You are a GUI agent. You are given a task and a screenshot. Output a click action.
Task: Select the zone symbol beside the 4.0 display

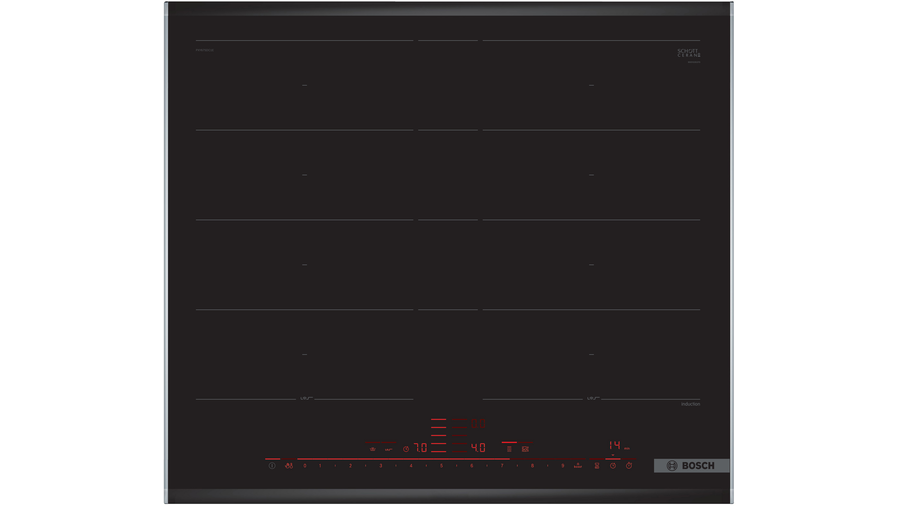[509, 449]
